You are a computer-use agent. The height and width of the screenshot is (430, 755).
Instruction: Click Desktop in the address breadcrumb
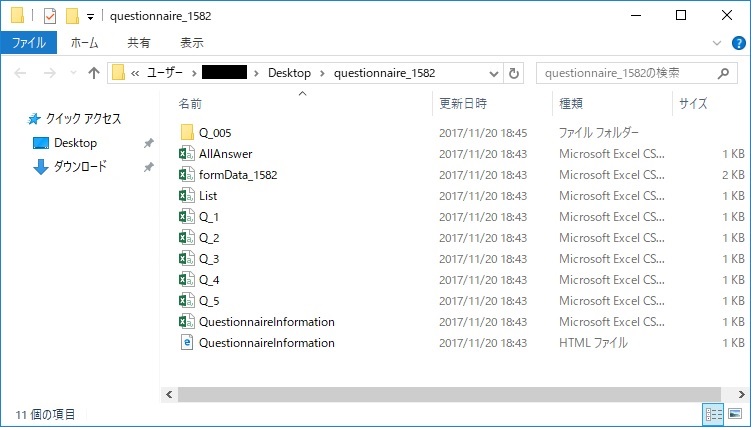288,73
